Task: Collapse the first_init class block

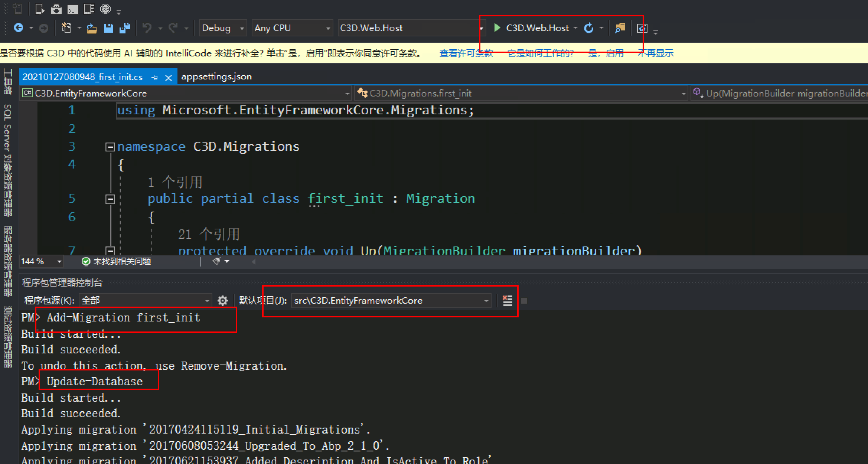Action: tap(110, 199)
